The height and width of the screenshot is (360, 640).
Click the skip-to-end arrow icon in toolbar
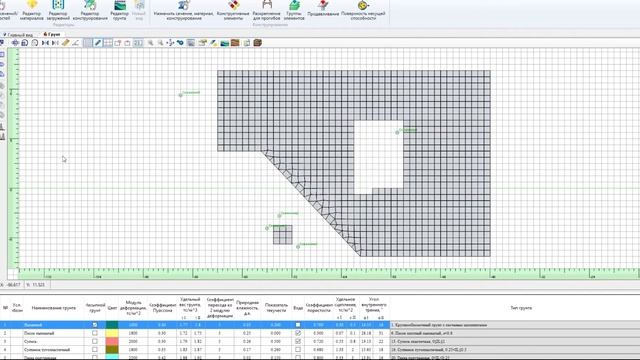(x=55, y=43)
